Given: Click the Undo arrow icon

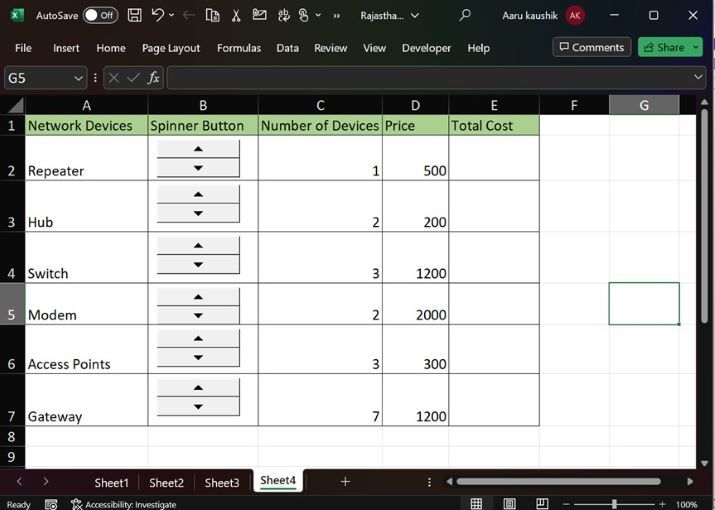Looking at the screenshot, I should coord(158,15).
